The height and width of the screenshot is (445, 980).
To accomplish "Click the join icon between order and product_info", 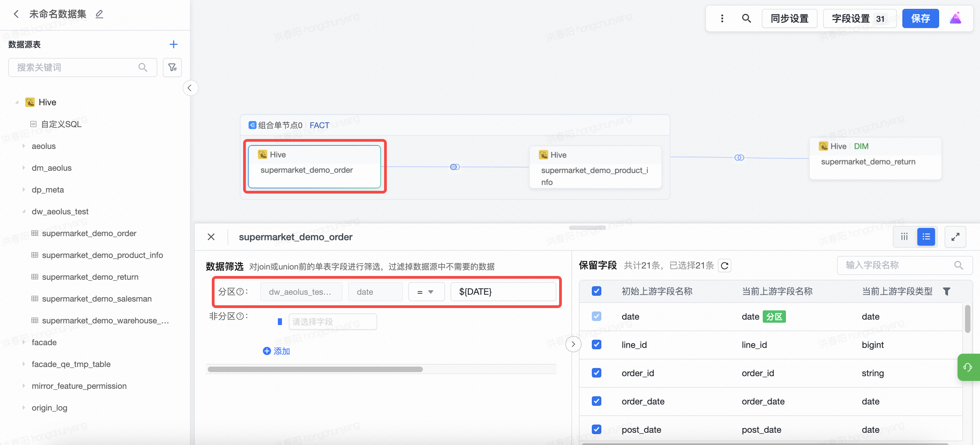I will point(455,167).
